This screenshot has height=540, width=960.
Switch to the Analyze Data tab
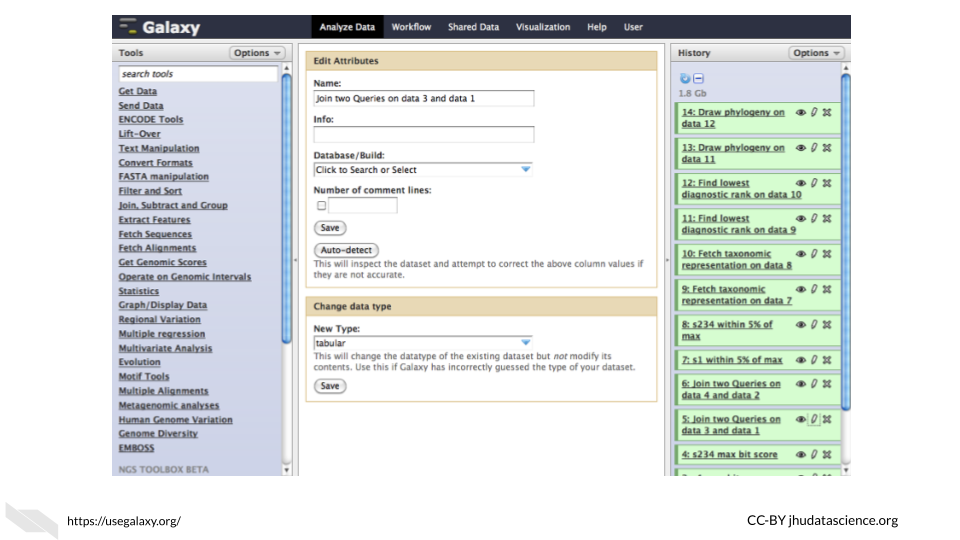(347, 27)
